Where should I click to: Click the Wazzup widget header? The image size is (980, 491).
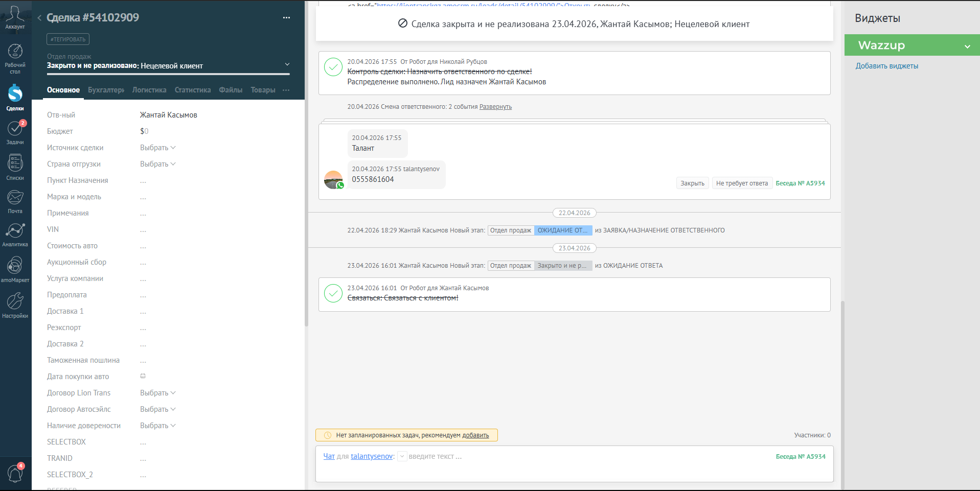(x=912, y=45)
